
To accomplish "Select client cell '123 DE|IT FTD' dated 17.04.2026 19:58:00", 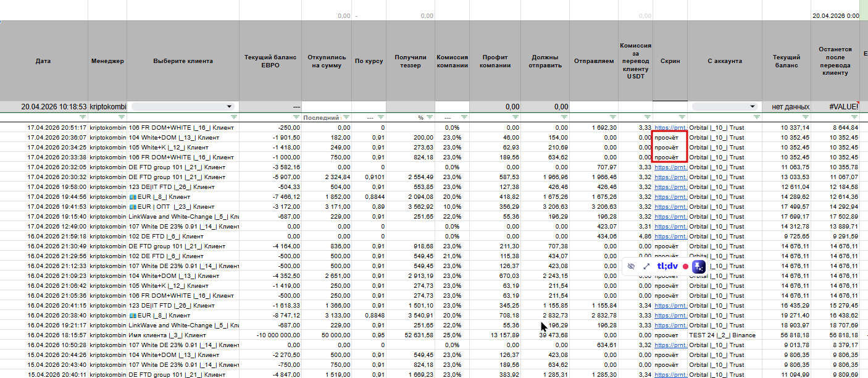I will [x=183, y=187].
